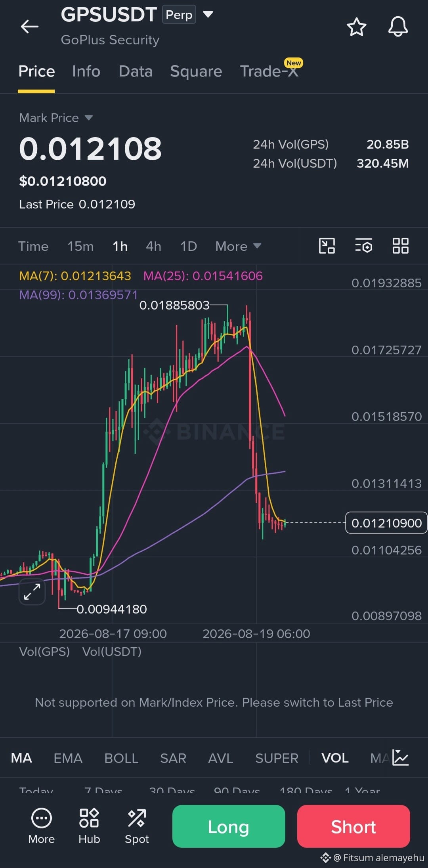Tap the 2026-08-17 09:00 time label
The height and width of the screenshot is (868, 428).
pos(113,633)
